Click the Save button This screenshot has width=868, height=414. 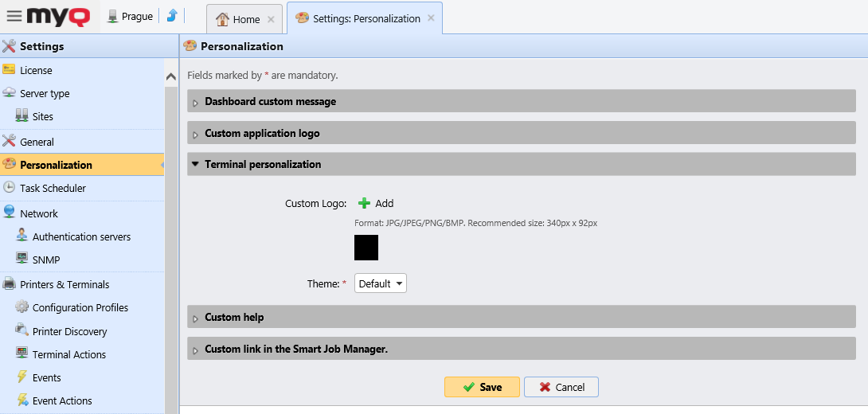482,387
